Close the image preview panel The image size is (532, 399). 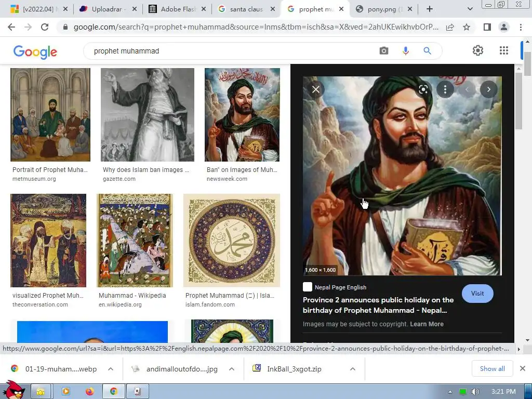316,89
